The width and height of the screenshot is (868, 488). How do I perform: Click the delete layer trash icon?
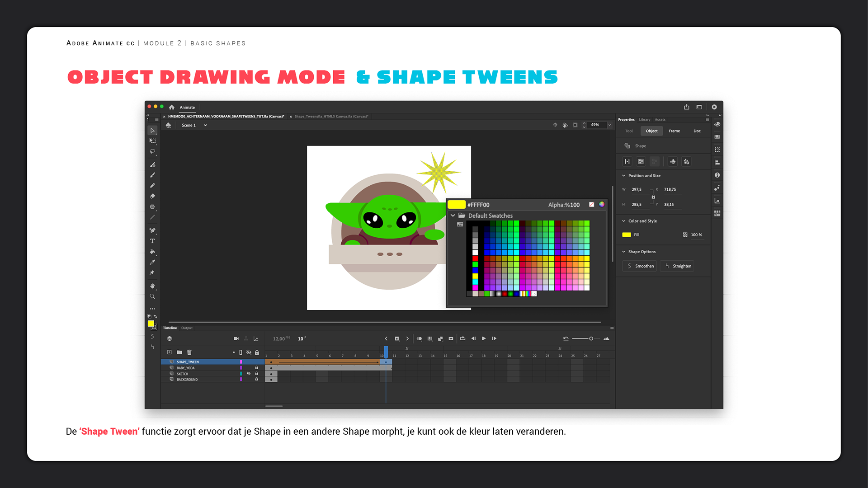point(189,352)
